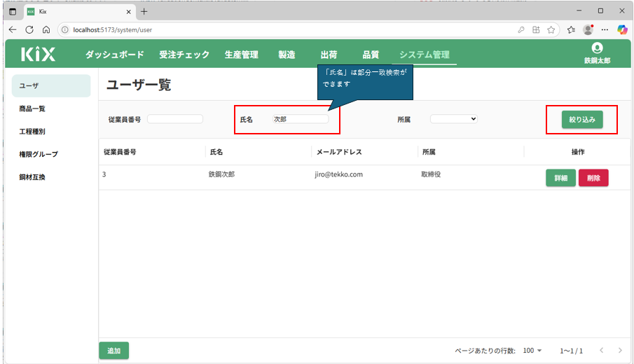Click email jiro@tekko.com cell
The width and height of the screenshot is (634, 364).
click(339, 174)
